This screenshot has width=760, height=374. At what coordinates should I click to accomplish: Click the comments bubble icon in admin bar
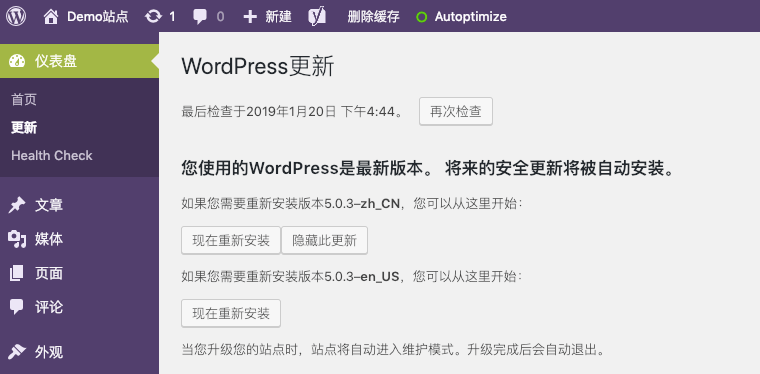[x=200, y=17]
